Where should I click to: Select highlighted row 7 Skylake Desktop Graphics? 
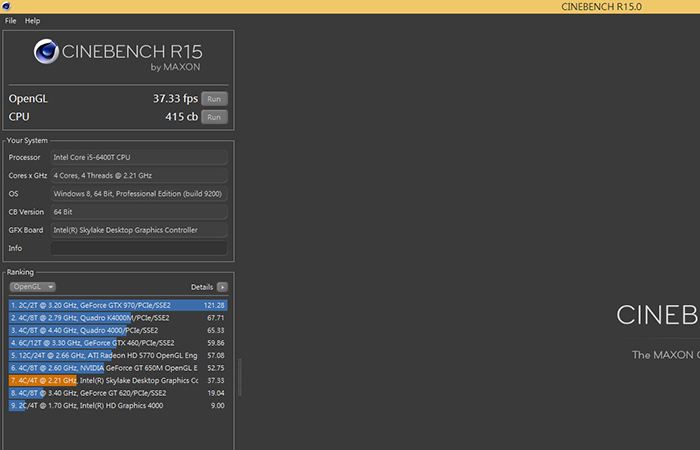pyautogui.click(x=118, y=380)
